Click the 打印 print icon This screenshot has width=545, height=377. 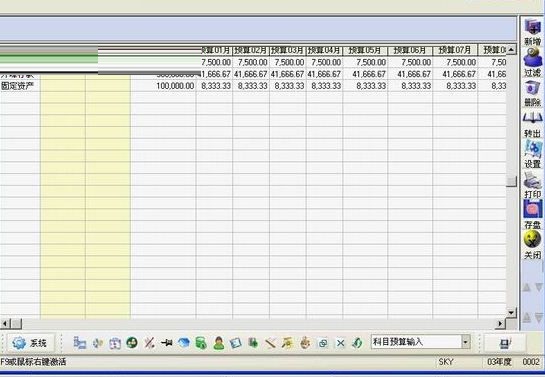pyautogui.click(x=532, y=180)
